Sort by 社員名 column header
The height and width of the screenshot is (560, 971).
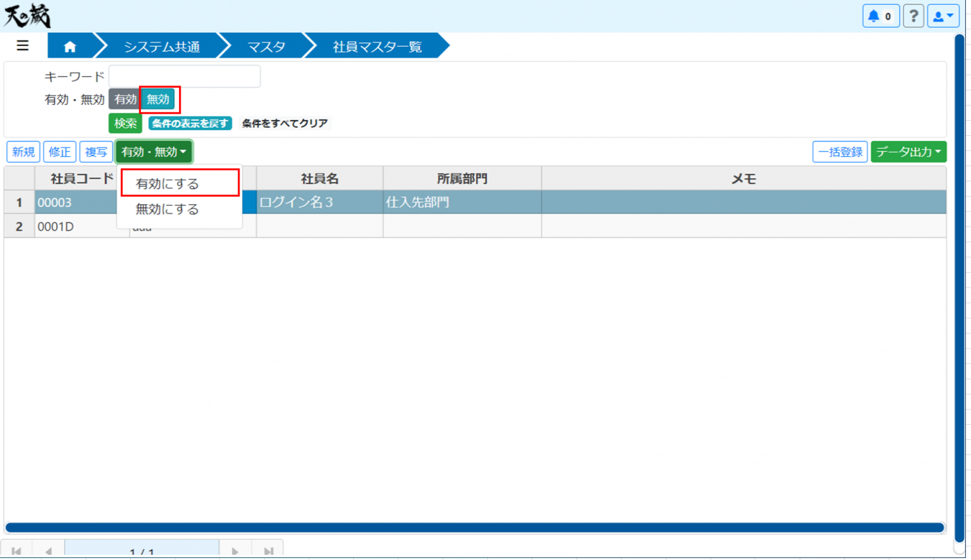[x=320, y=179]
